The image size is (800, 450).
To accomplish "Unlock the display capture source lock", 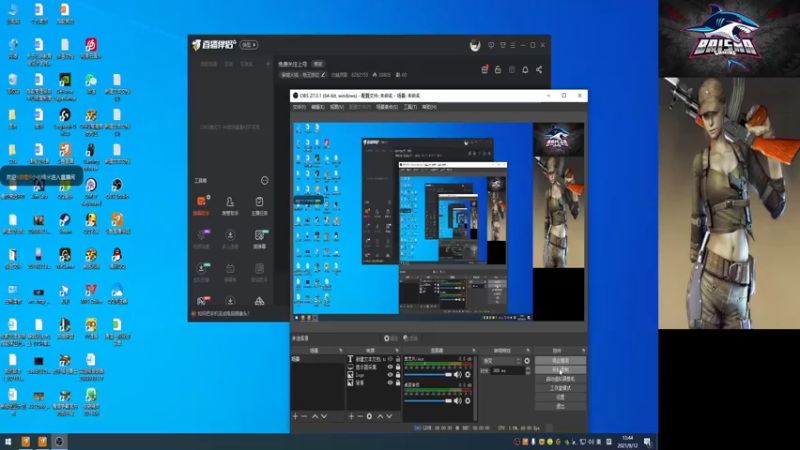I will click(x=398, y=367).
